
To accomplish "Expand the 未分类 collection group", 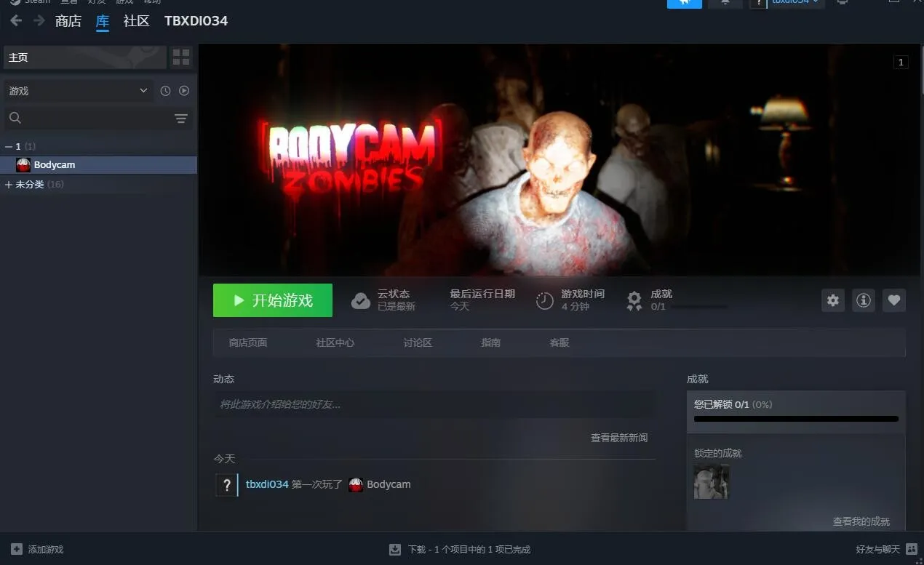I will click(9, 185).
